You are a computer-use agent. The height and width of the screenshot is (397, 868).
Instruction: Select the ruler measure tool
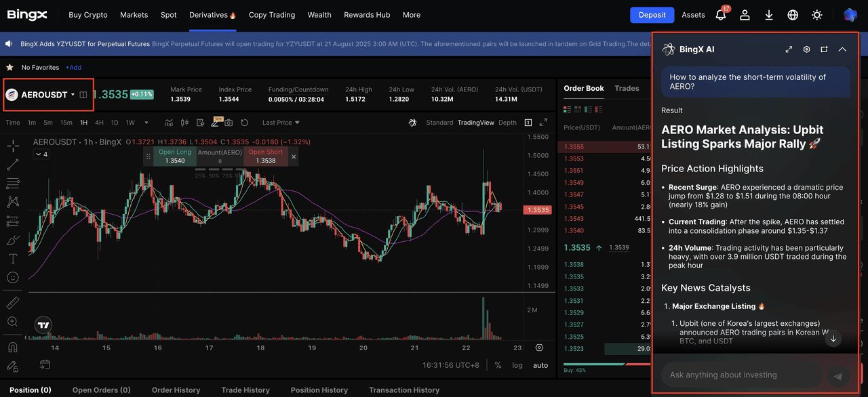tap(12, 303)
